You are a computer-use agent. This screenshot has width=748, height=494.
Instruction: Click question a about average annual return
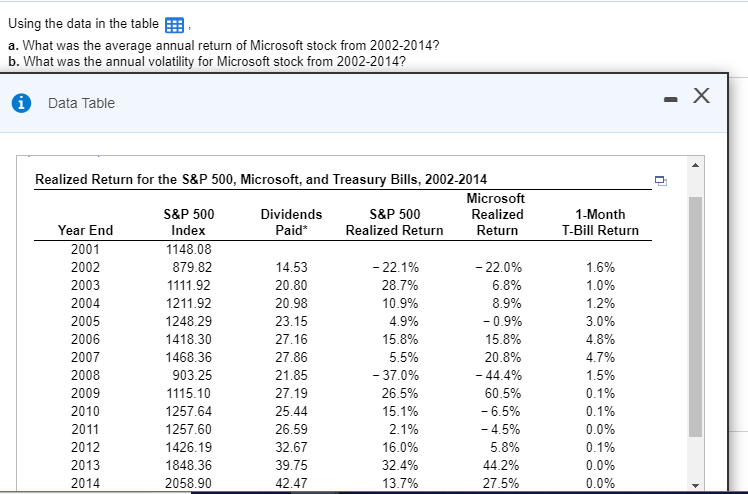pos(224,46)
